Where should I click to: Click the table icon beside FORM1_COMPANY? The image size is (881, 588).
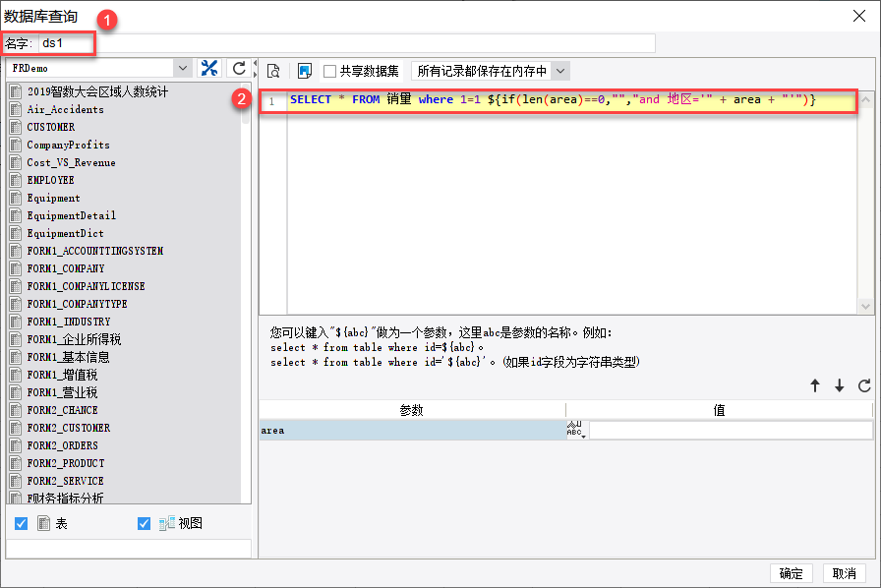click(x=16, y=268)
